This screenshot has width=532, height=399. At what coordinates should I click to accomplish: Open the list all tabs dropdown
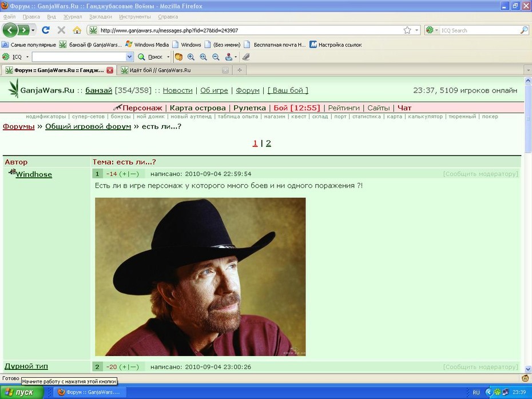click(528, 70)
